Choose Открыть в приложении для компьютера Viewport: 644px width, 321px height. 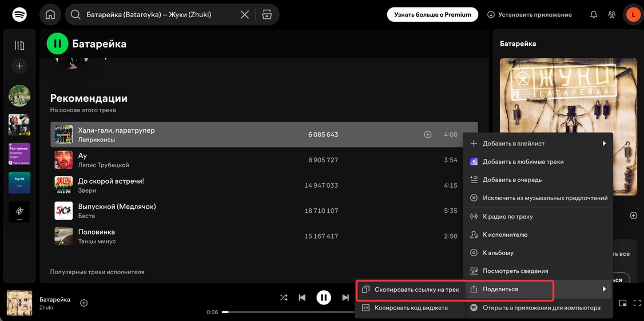pyautogui.click(x=538, y=307)
